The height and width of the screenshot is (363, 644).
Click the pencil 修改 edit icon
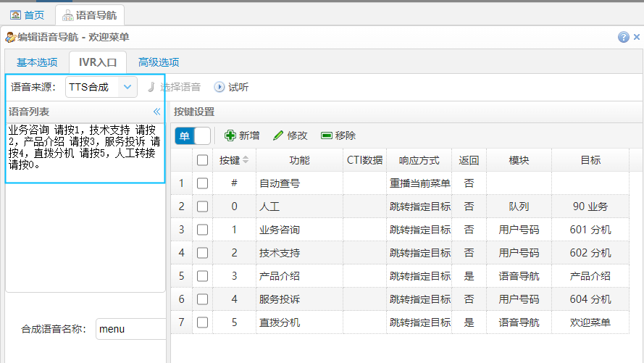pyautogui.click(x=278, y=135)
